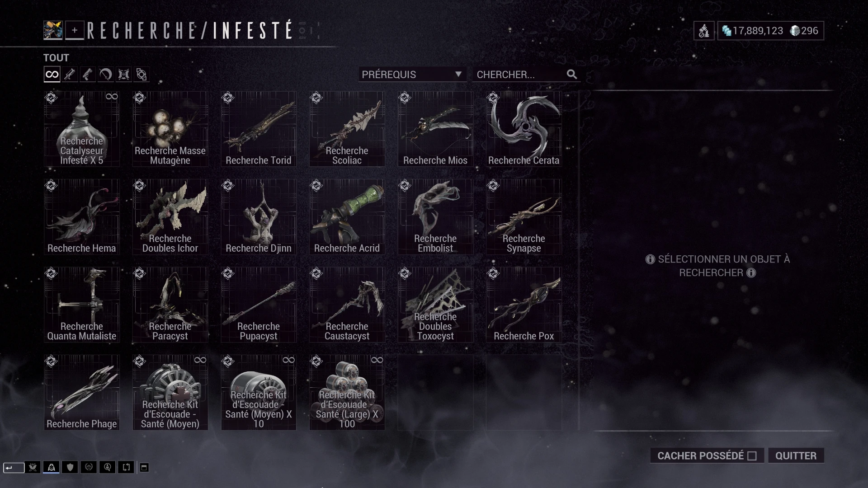Image resolution: width=868 pixels, height=488 pixels.
Task: Select the Recherche Torid item
Action: coord(259,129)
